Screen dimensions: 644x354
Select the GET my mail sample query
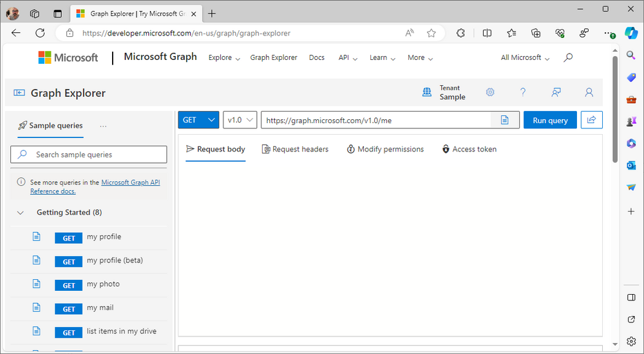point(89,308)
